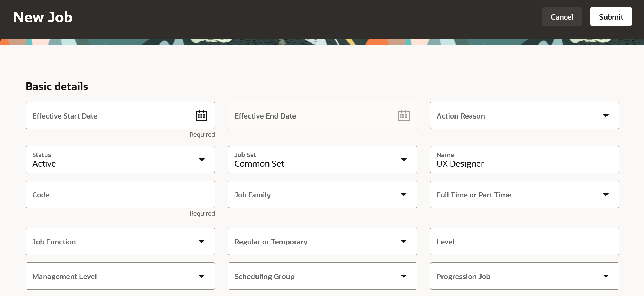The image size is (644, 296).
Task: Expand the Job Function dropdown arrow
Action: click(x=201, y=241)
